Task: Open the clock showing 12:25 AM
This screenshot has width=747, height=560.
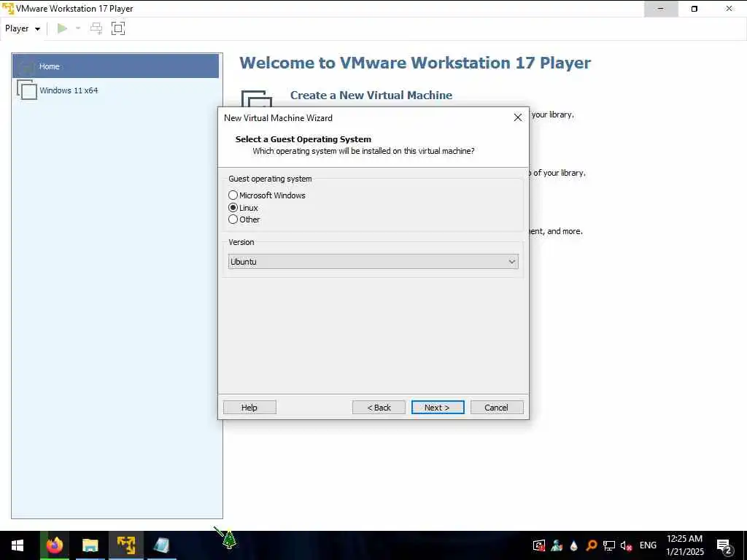Action: click(x=684, y=545)
